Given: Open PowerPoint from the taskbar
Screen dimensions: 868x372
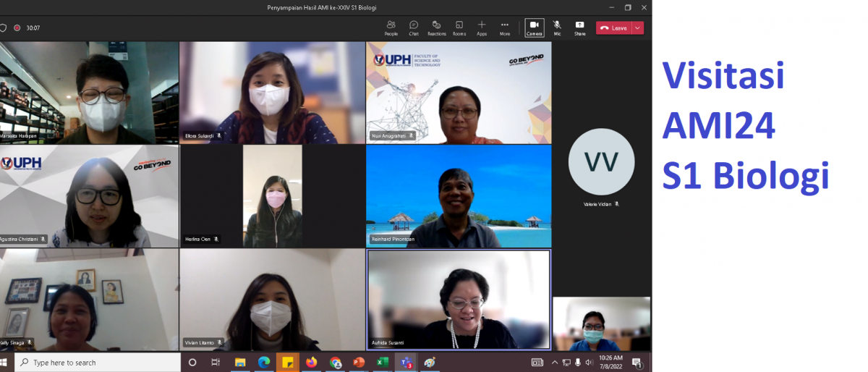Looking at the screenshot, I should (359, 362).
